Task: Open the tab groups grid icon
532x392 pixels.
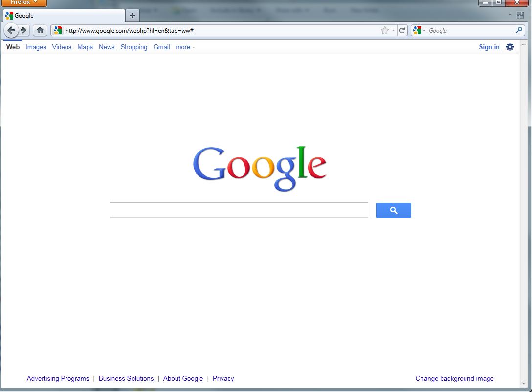Action: [520, 15]
